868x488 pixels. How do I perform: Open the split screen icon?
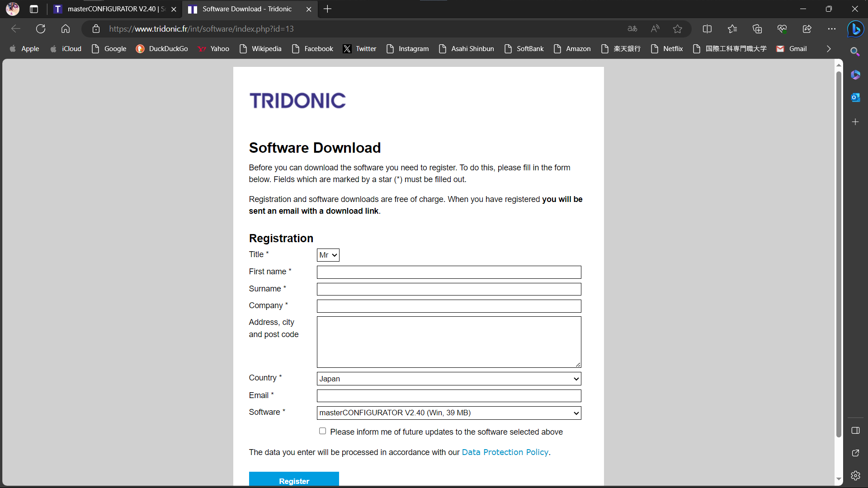(707, 29)
